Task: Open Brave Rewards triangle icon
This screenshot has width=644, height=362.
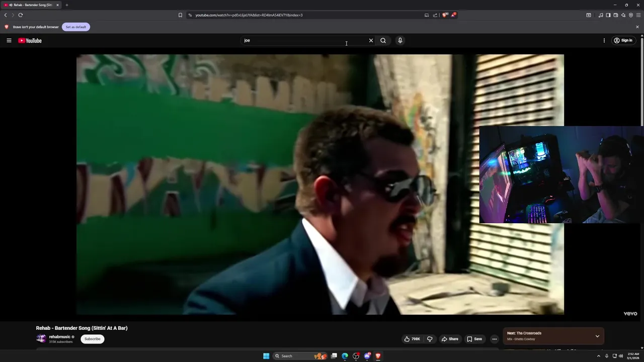Action: (x=453, y=15)
